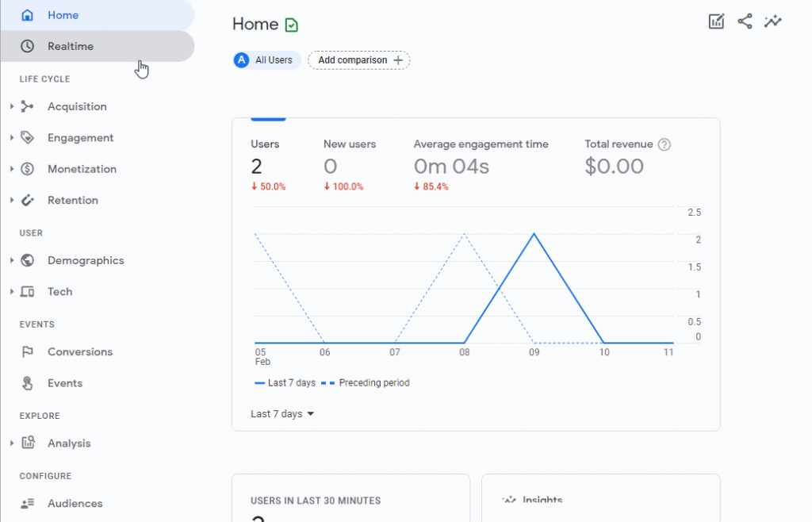Click the Events icon in the sidebar
Viewport: 812px width, 522px height.
click(26, 383)
